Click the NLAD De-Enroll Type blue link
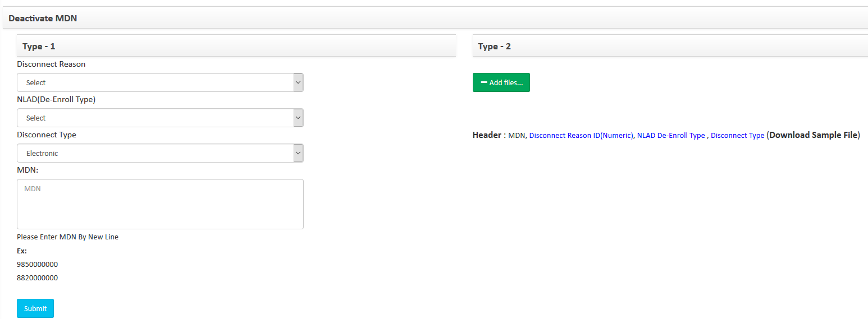 [671, 136]
